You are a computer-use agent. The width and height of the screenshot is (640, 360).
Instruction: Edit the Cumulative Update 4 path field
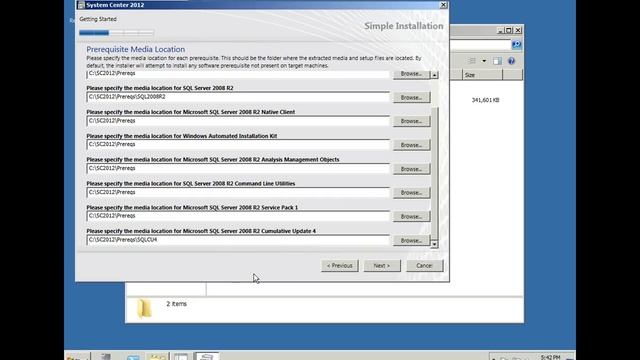pyautogui.click(x=238, y=240)
